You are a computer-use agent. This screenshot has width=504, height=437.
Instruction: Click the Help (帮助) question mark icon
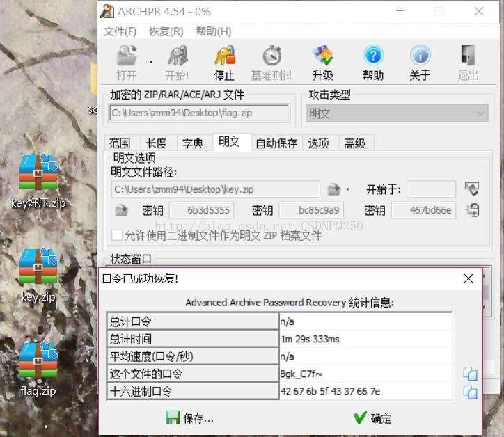coord(373,56)
